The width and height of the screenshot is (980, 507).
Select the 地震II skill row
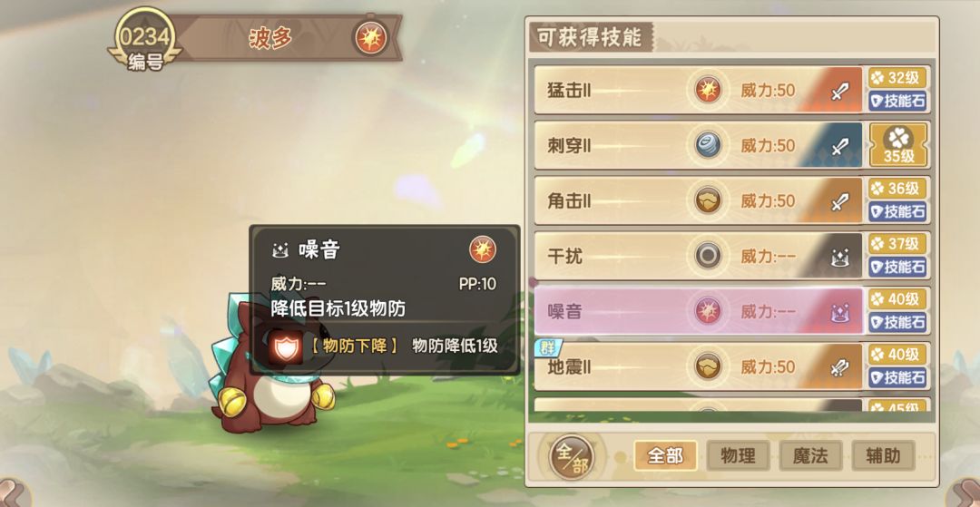(700, 366)
